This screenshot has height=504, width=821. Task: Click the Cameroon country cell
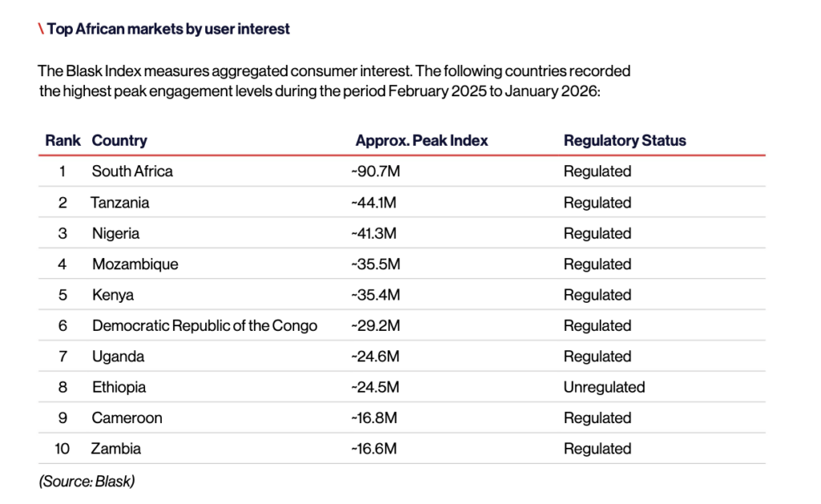tap(127, 418)
